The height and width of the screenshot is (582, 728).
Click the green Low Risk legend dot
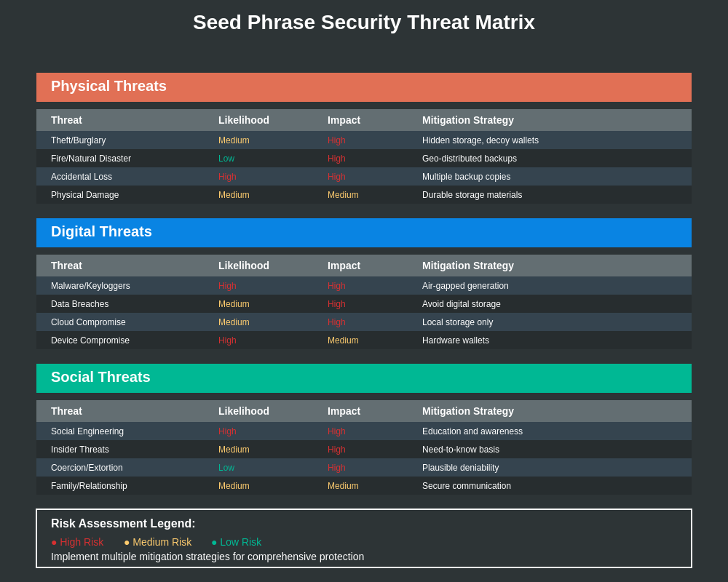click(214, 543)
